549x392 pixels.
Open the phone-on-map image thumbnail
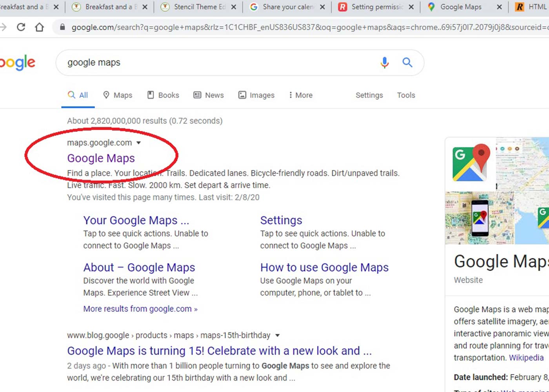point(480,218)
